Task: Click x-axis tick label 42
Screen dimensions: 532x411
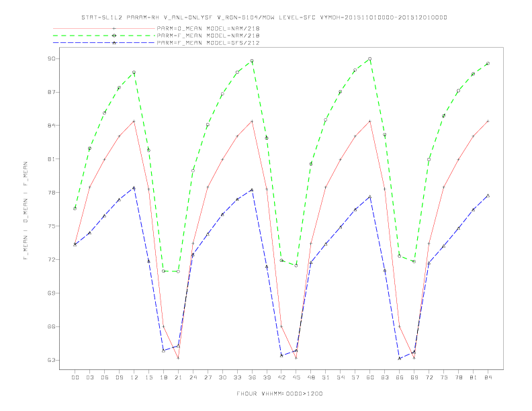Action: [281, 377]
